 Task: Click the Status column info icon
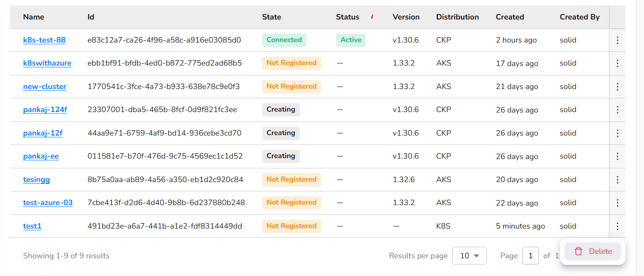point(372,17)
